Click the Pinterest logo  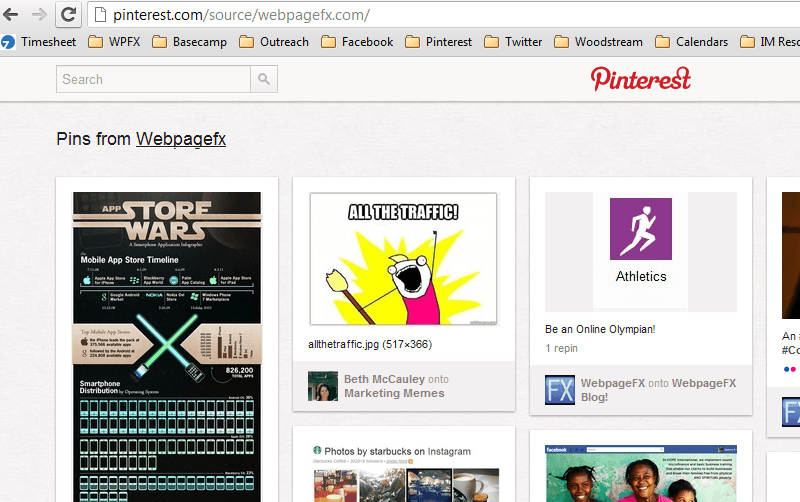point(641,79)
